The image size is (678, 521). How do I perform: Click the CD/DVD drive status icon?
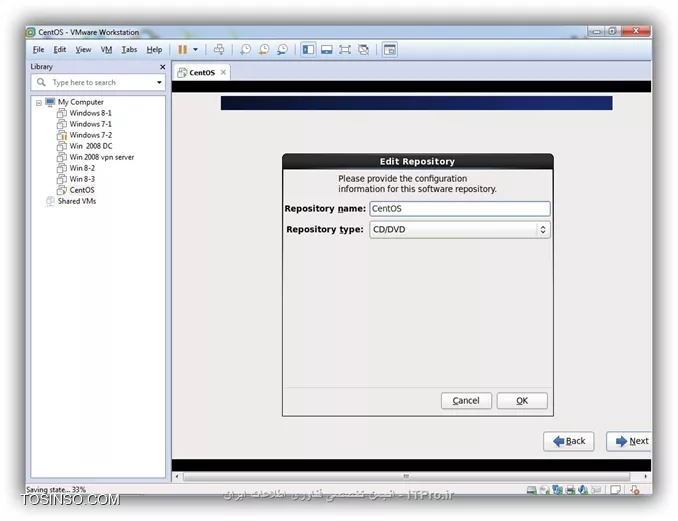pyautogui.click(x=544, y=490)
